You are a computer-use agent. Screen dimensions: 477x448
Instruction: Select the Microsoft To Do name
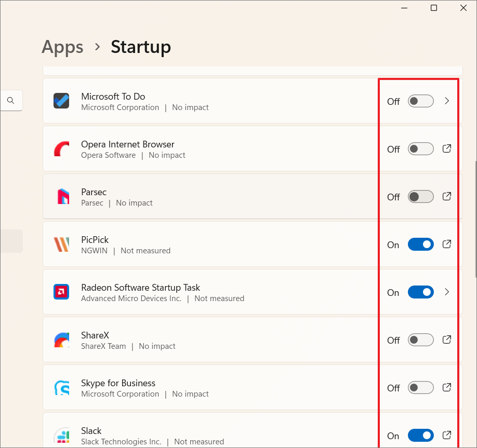(113, 97)
